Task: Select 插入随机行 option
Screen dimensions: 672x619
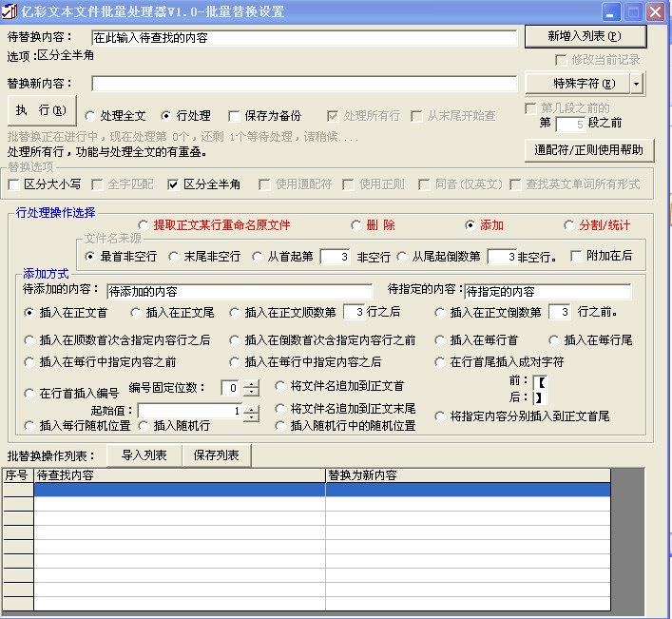Action: (175, 426)
